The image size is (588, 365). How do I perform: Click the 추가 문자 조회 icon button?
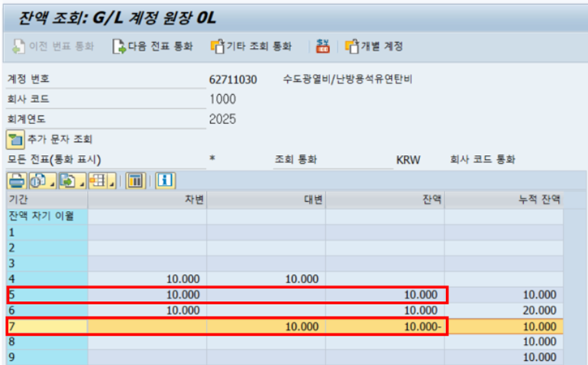(15, 140)
